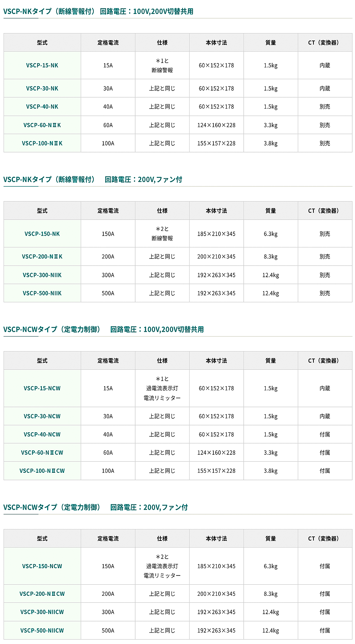Click the VSCP-300-NIIK model link
The image size is (355, 644).
(42, 275)
